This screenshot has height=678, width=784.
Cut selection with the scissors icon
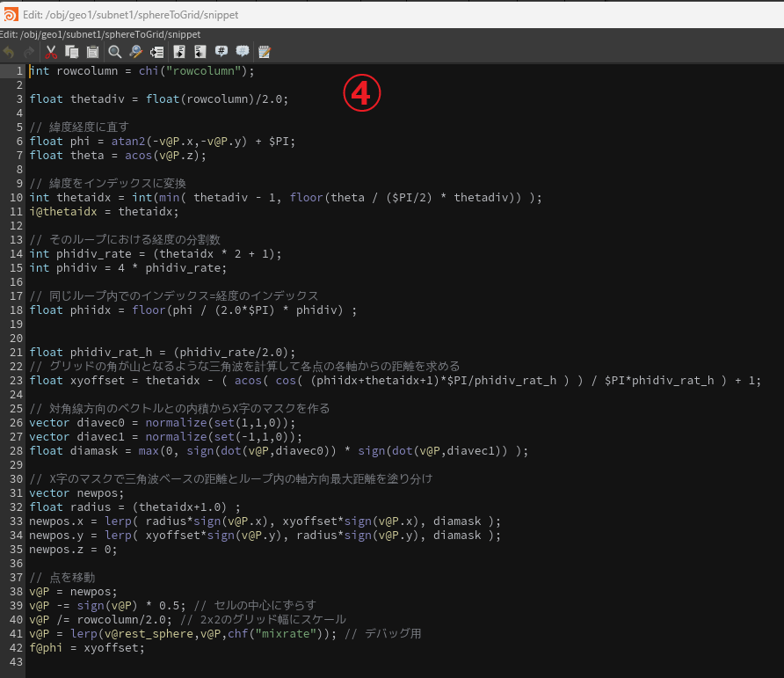coord(51,52)
